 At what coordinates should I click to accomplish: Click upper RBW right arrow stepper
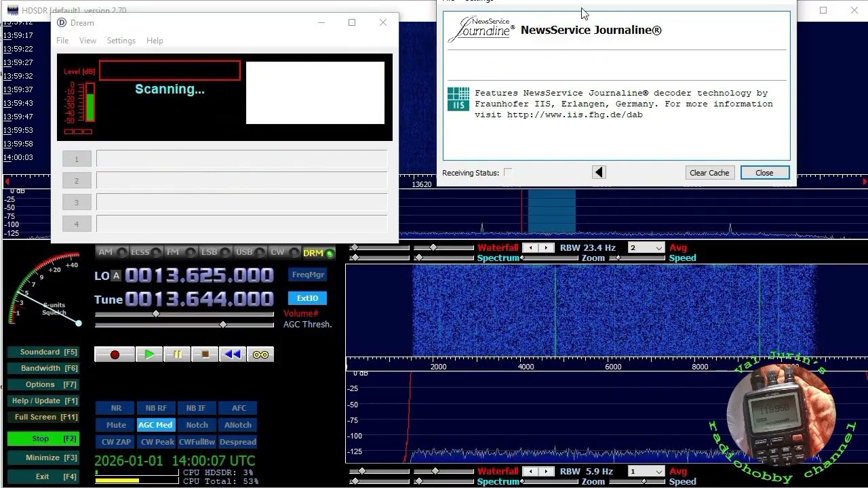tap(547, 248)
